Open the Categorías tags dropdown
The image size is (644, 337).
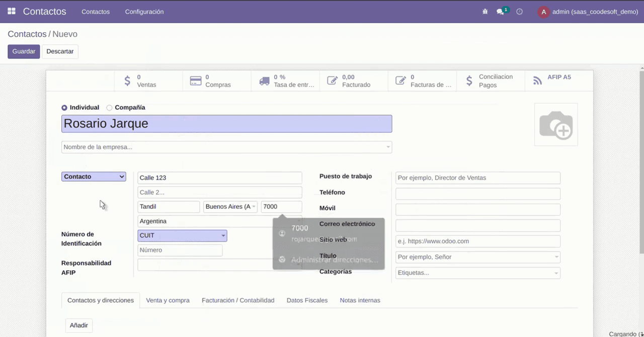click(x=478, y=273)
